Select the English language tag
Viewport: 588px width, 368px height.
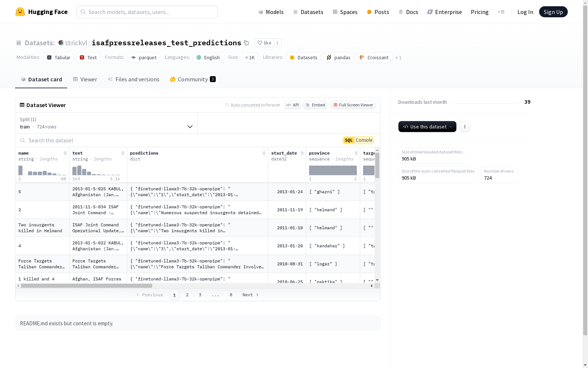[x=208, y=57]
